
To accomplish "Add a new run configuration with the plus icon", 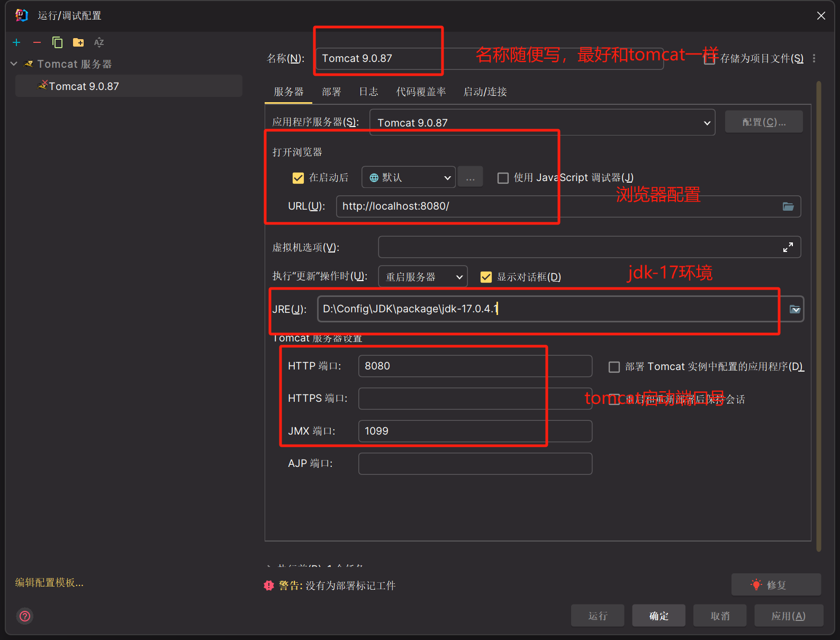I will pos(16,42).
